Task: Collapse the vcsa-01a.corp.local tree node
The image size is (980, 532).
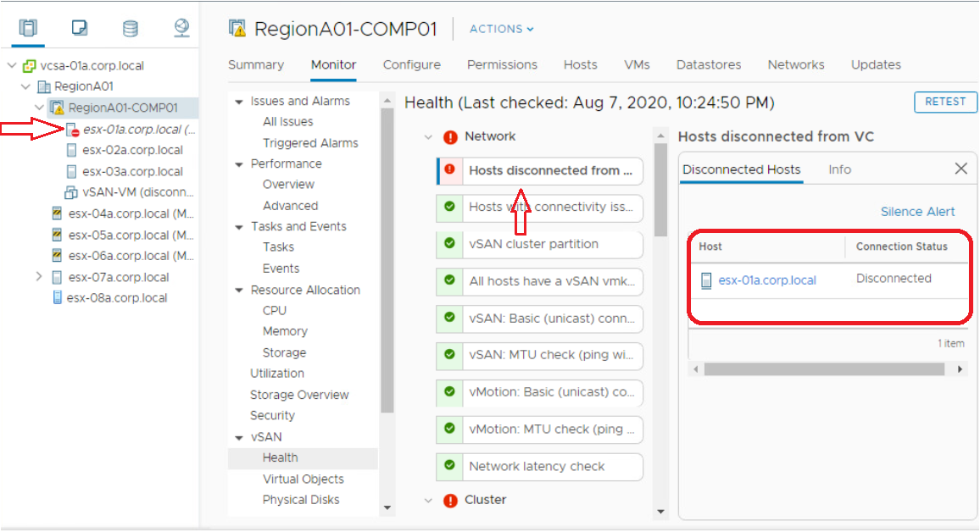Action: coord(11,65)
